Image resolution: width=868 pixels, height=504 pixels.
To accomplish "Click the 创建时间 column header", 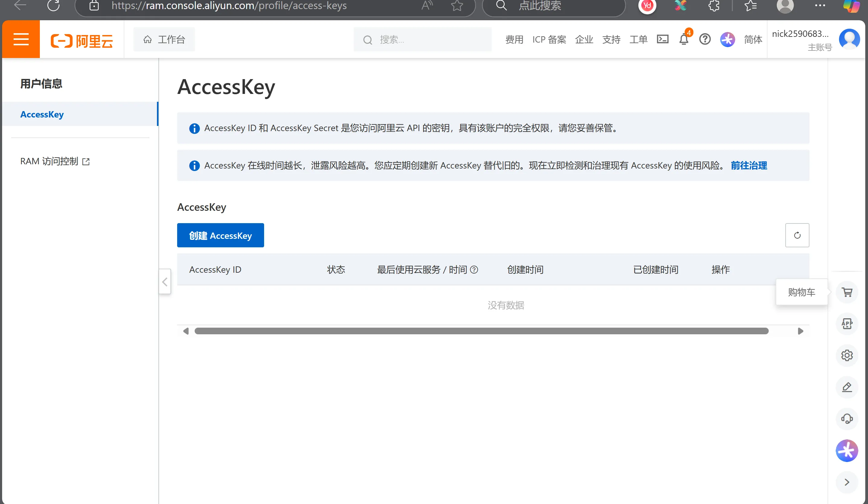I will pyautogui.click(x=525, y=270).
